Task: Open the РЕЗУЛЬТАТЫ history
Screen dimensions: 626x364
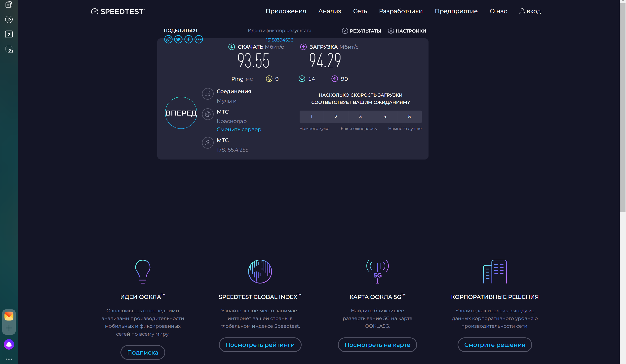Action: 361,31
